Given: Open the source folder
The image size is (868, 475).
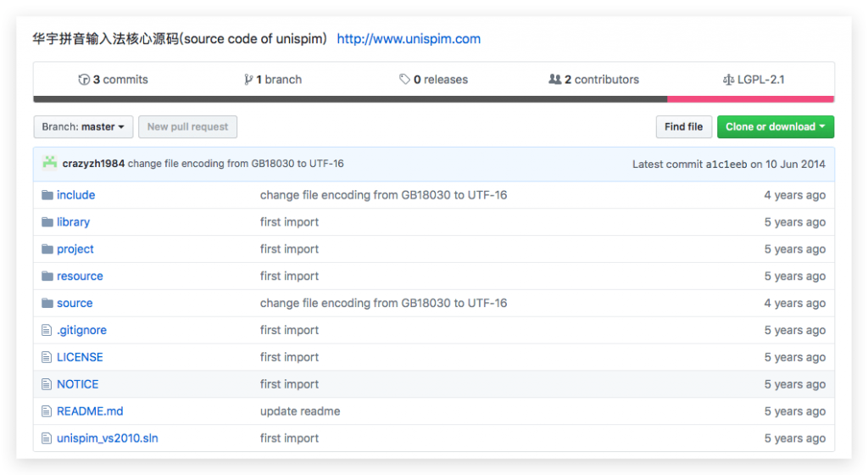Looking at the screenshot, I should click(x=75, y=303).
